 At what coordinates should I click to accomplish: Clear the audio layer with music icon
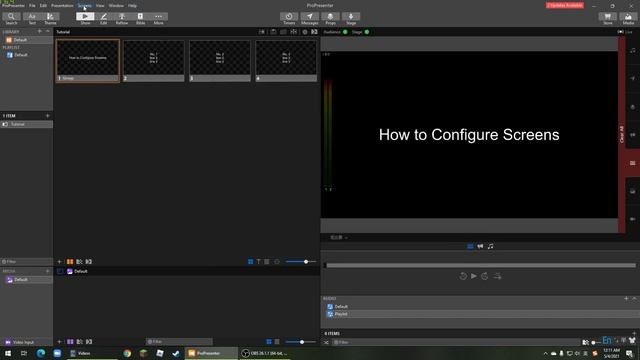tap(633, 50)
